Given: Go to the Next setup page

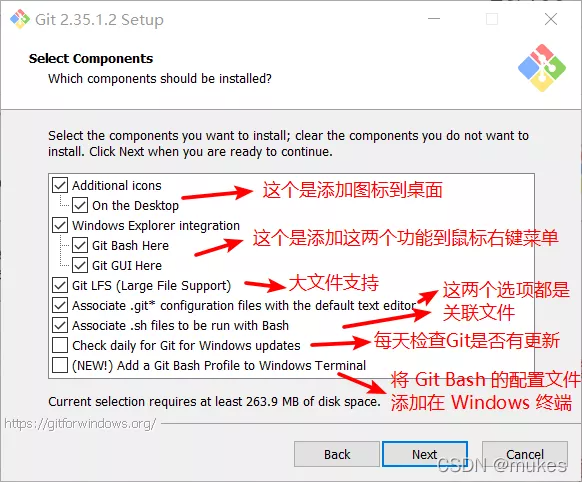Looking at the screenshot, I should click(425, 454).
